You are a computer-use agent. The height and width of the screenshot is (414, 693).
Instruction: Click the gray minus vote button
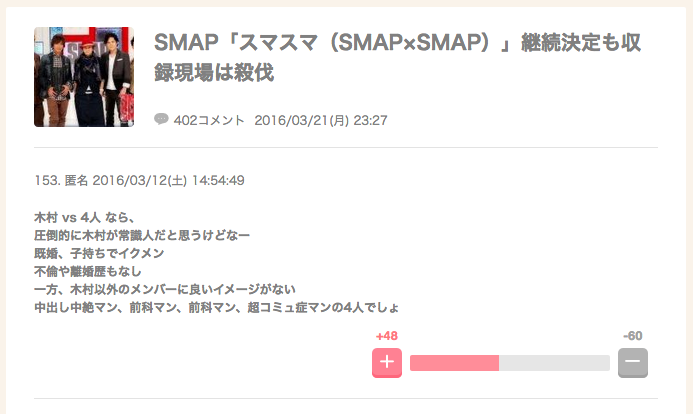click(633, 363)
